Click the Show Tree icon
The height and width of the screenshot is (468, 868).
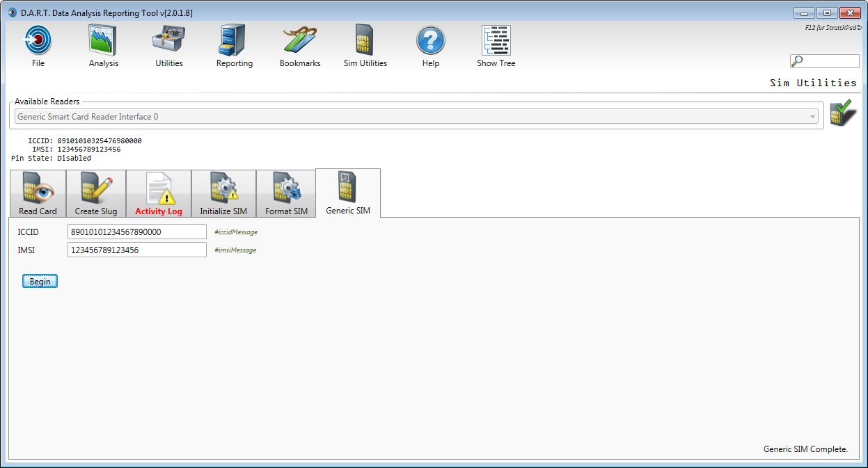(x=496, y=40)
